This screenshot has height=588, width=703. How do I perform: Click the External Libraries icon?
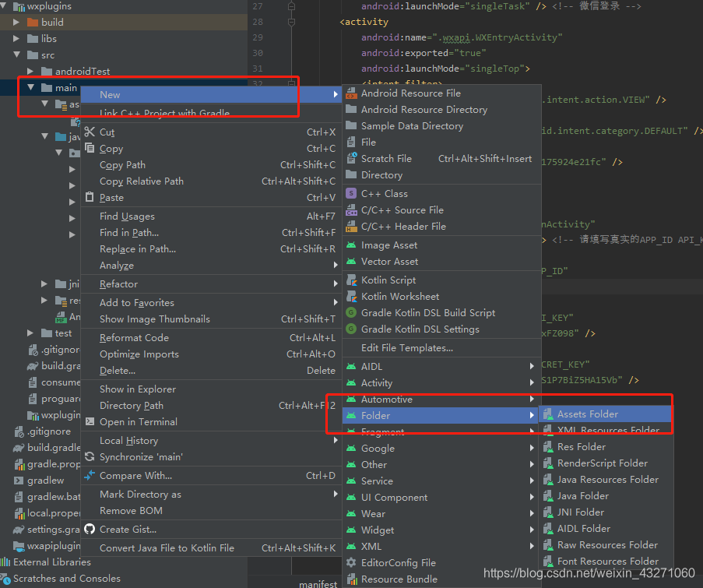pyautogui.click(x=5, y=562)
